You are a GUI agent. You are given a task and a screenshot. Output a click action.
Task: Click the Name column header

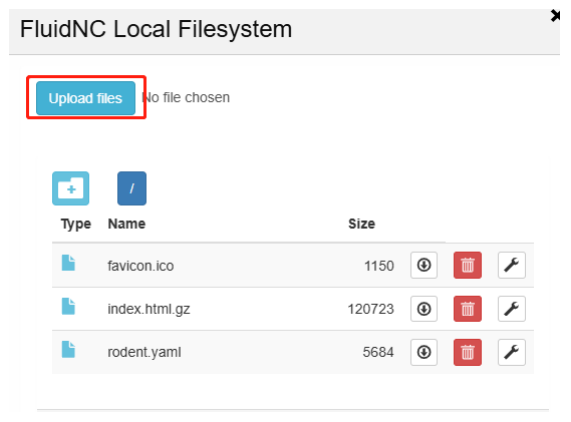[127, 224]
